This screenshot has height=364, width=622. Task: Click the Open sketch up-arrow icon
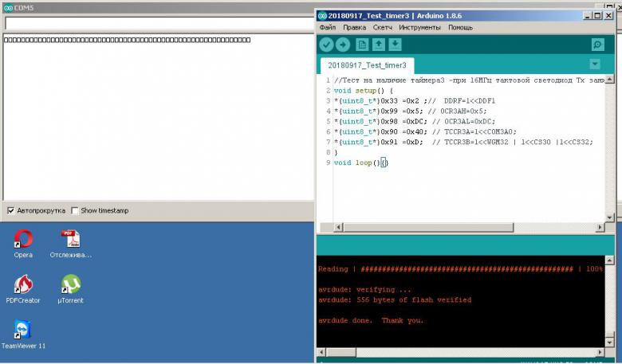[379, 45]
